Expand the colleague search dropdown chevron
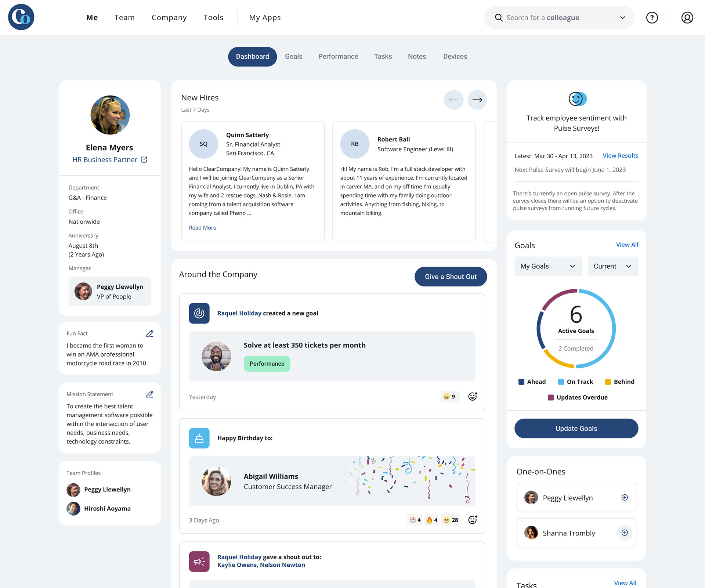The height and width of the screenshot is (588, 705). [622, 18]
